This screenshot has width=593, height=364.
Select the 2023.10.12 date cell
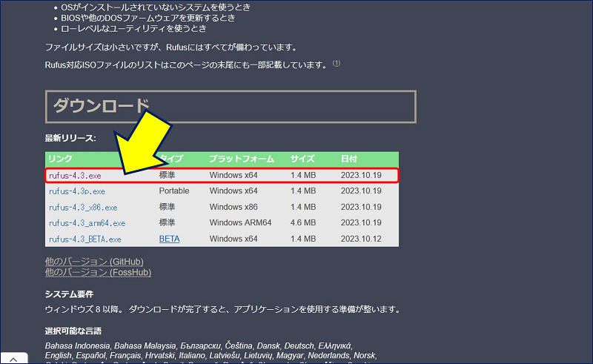pyautogui.click(x=361, y=239)
